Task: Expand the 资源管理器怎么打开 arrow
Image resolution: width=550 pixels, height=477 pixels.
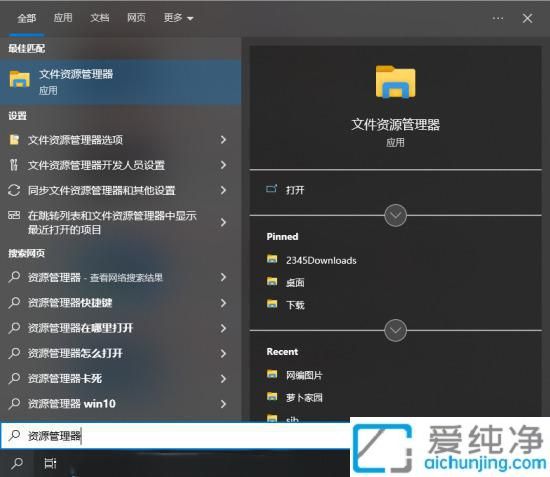Action: click(223, 353)
